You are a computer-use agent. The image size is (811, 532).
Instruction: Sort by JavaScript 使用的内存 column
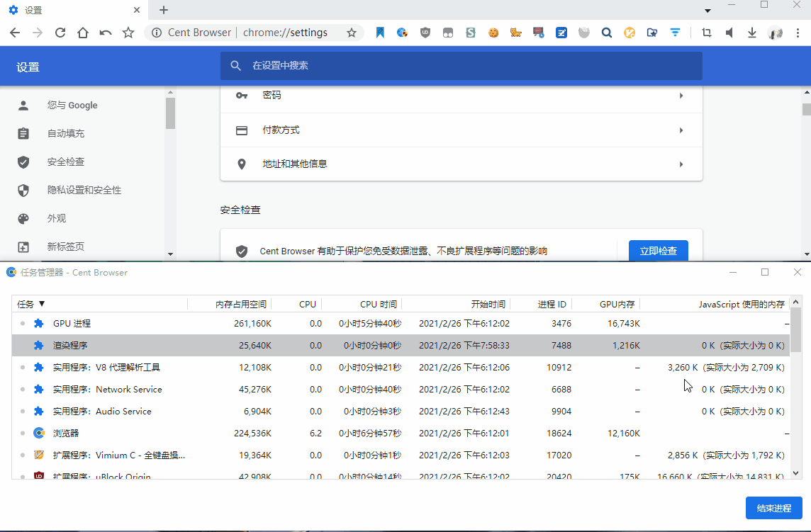(715, 304)
